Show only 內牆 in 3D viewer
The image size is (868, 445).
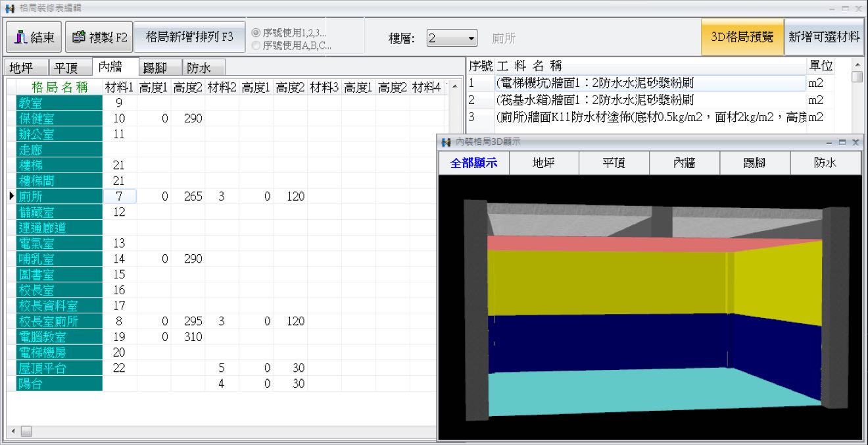point(684,163)
